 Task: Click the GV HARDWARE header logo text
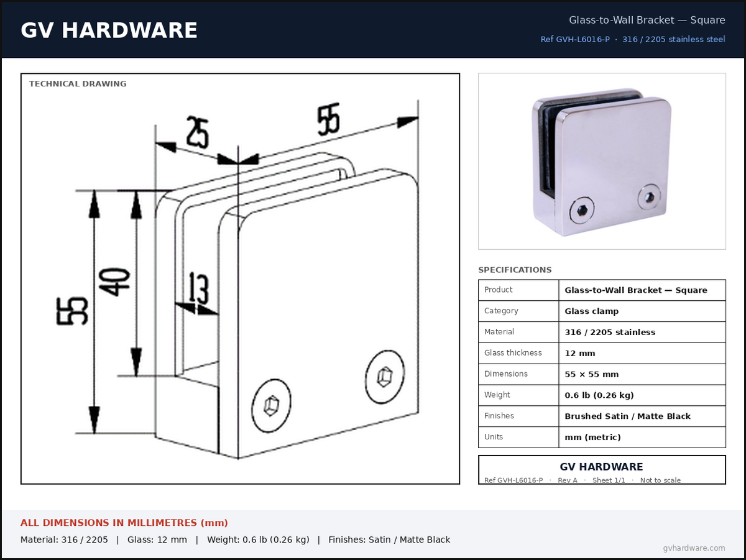(109, 30)
